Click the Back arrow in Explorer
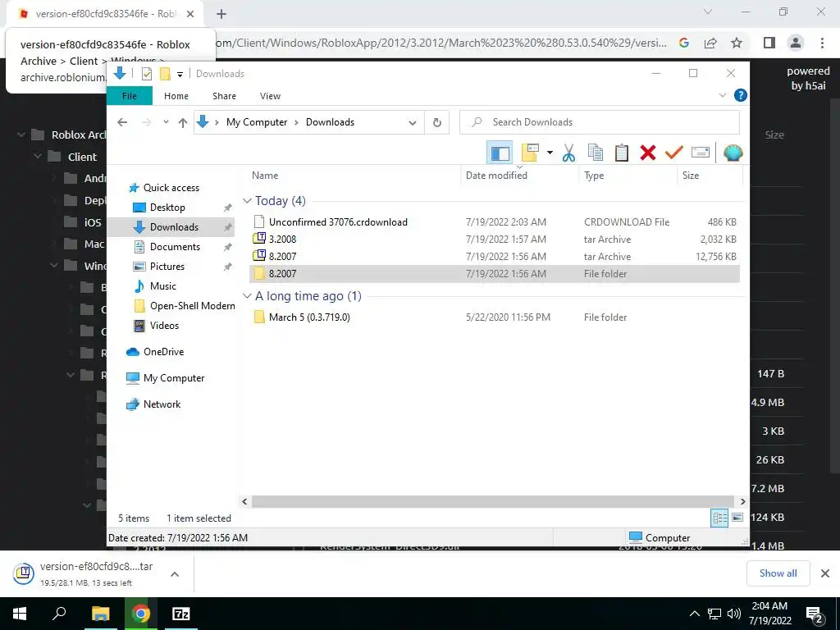The image size is (840, 630). [x=122, y=122]
